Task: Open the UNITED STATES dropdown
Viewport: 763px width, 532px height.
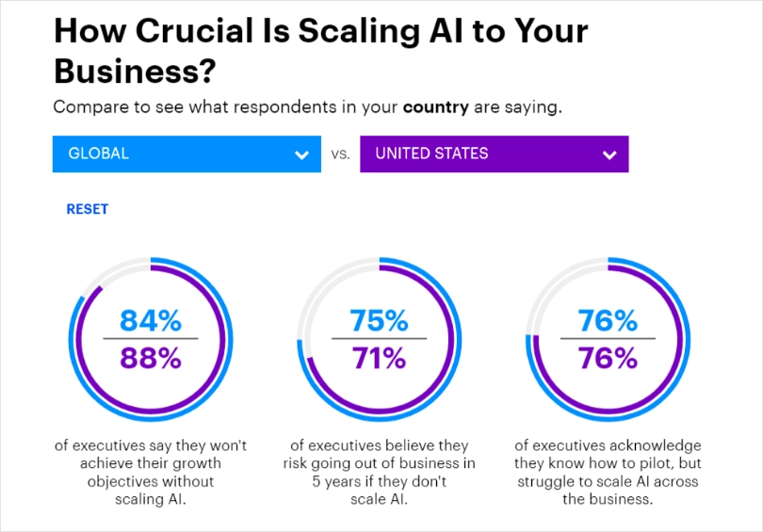Action: [x=495, y=153]
